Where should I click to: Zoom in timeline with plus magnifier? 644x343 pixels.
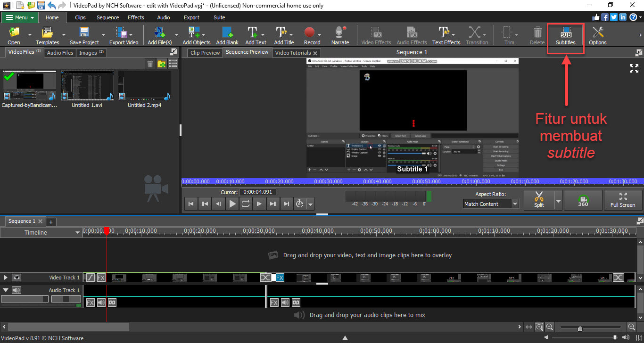(632, 327)
